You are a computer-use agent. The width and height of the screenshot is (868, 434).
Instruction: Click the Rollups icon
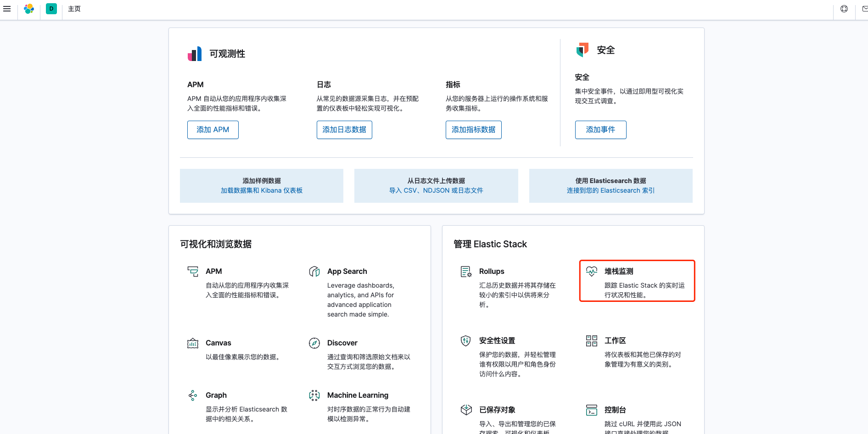pyautogui.click(x=466, y=272)
